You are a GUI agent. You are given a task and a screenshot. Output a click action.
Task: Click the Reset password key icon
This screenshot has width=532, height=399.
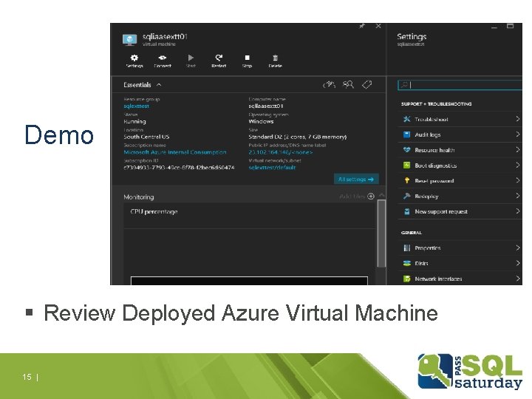pyautogui.click(x=406, y=181)
